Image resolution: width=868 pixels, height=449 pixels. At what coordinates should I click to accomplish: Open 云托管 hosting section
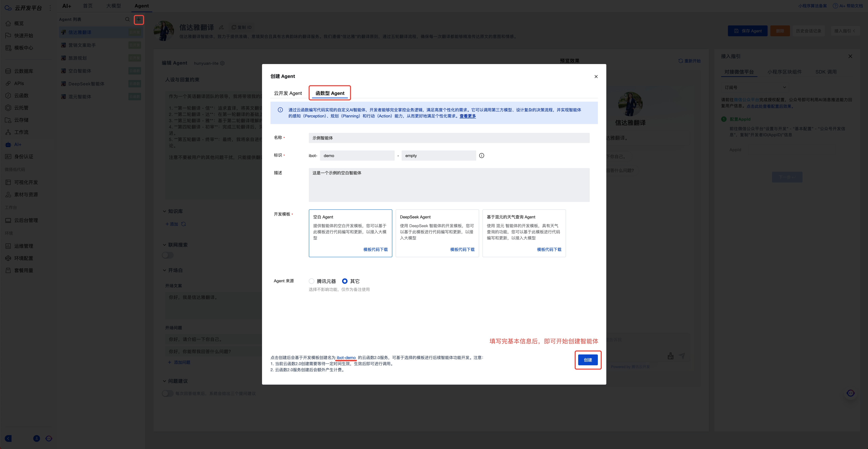[x=17, y=108]
